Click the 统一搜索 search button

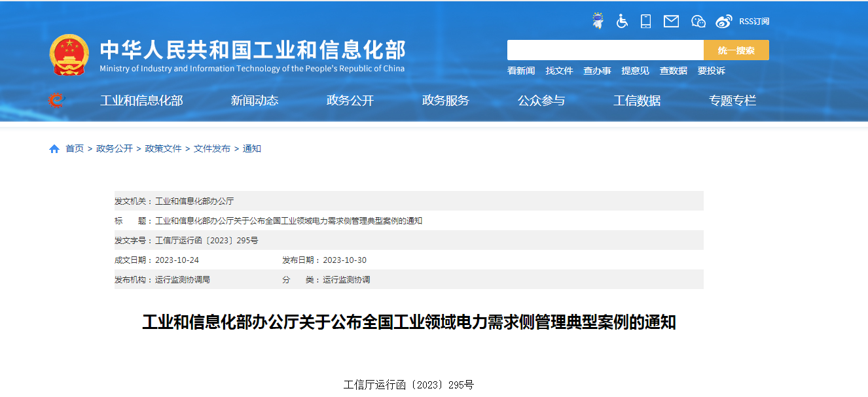pyautogui.click(x=736, y=50)
